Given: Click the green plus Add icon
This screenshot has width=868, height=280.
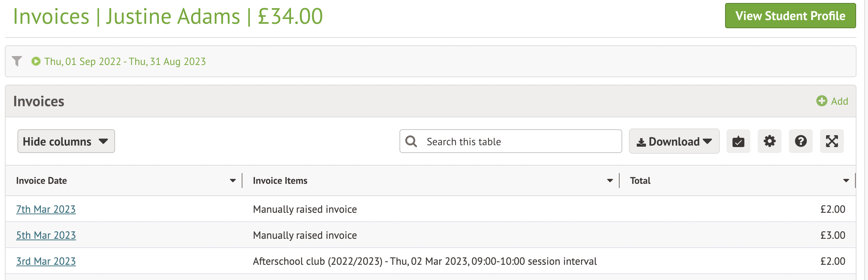Looking at the screenshot, I should click(x=822, y=101).
